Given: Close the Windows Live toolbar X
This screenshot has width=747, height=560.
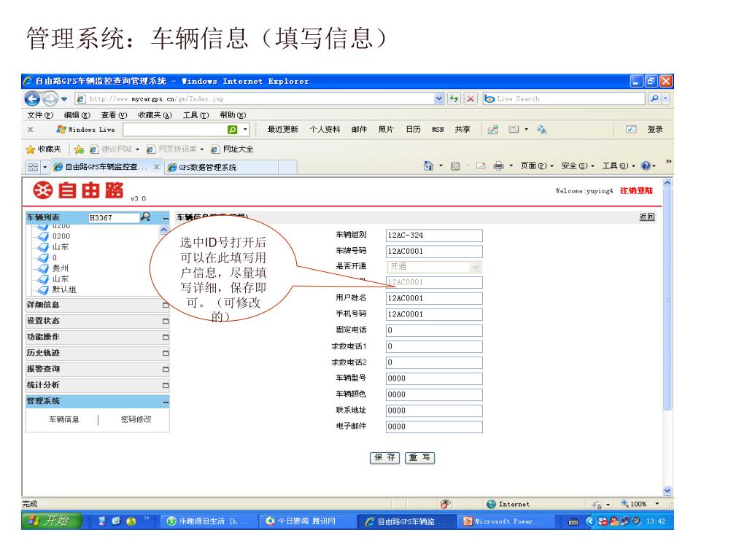Looking at the screenshot, I should coord(31,130).
